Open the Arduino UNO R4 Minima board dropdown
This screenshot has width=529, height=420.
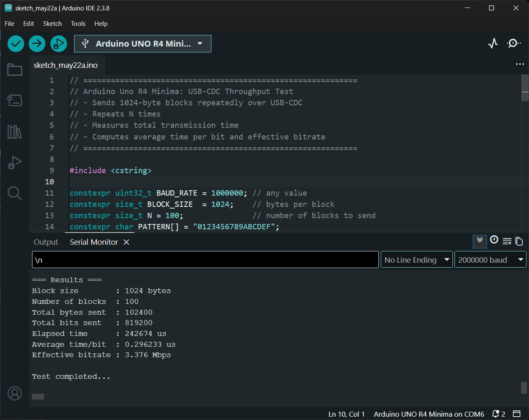(143, 44)
